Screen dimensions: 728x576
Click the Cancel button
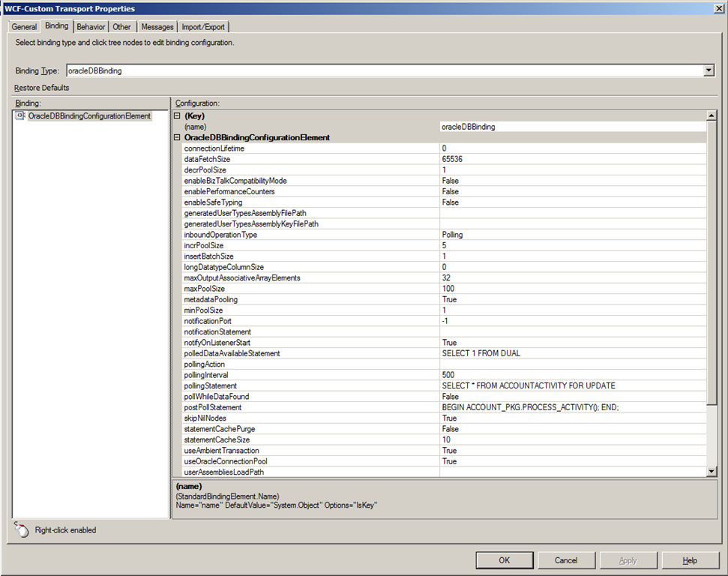point(566,560)
